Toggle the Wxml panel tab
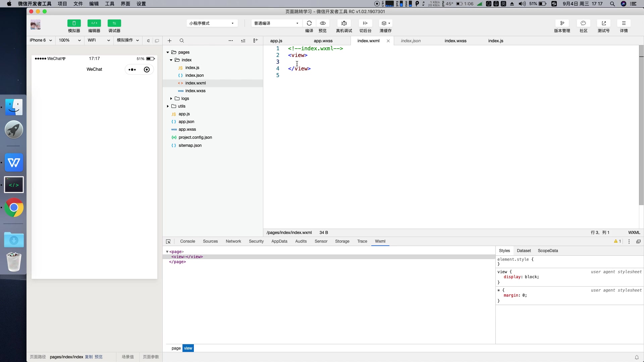Screen dimensions: 644x362 tap(379, 241)
